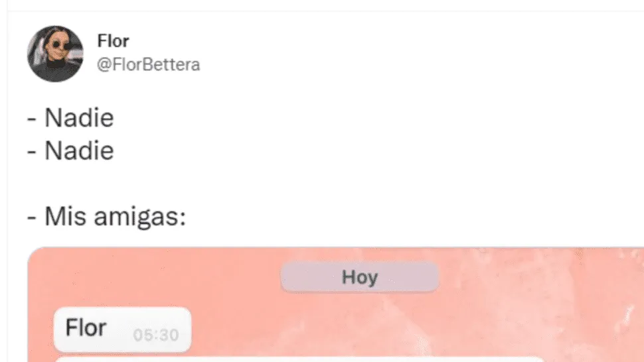644x362 pixels.
Task: Click the word "amigas:" in the tweet
Action: click(x=139, y=217)
